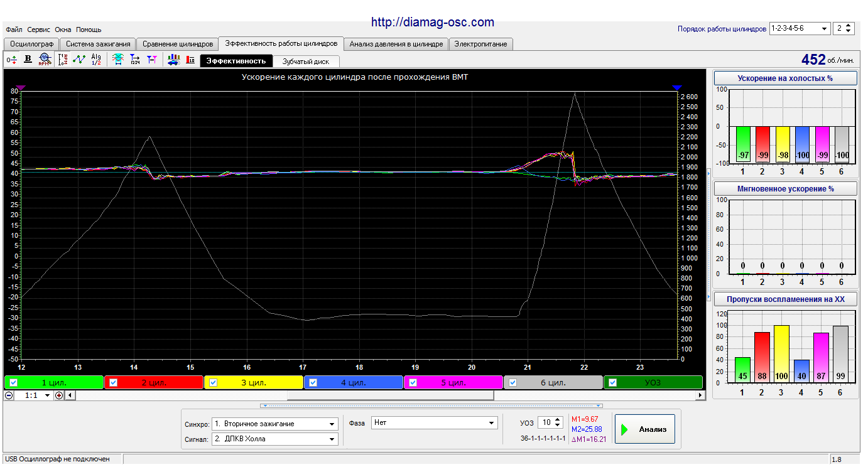Click the green 1 цил. color label
Image resolution: width=868 pixels, height=467 pixels.
53,382
